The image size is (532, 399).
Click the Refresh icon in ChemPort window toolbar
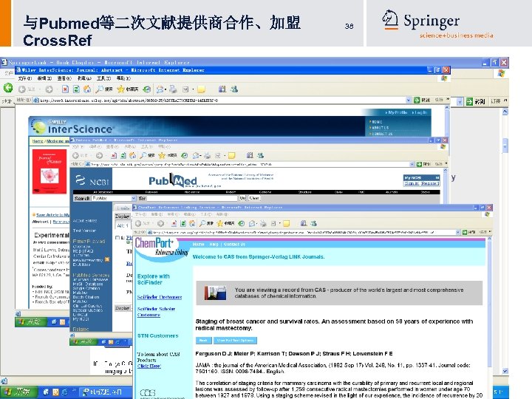[x=183, y=223]
